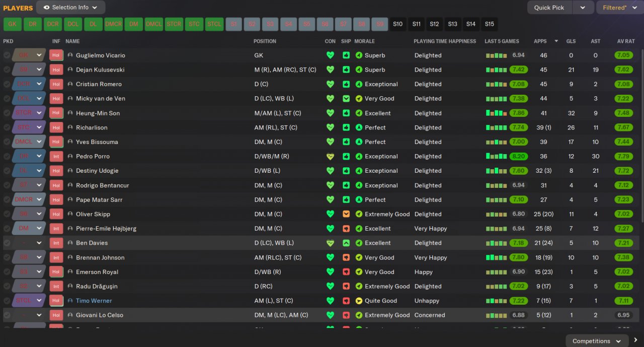Click Heung-Min Son's morale icon

point(359,113)
